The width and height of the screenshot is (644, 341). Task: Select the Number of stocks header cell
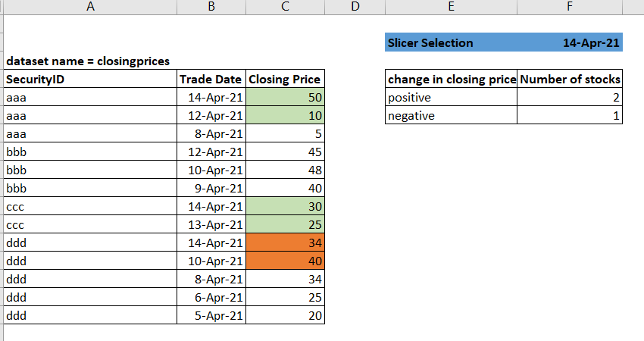pyautogui.click(x=570, y=79)
